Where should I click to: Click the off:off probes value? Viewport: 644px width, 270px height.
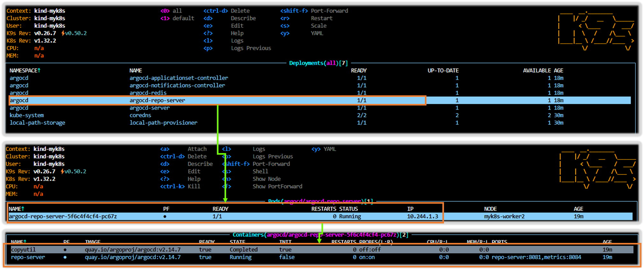coord(370,250)
